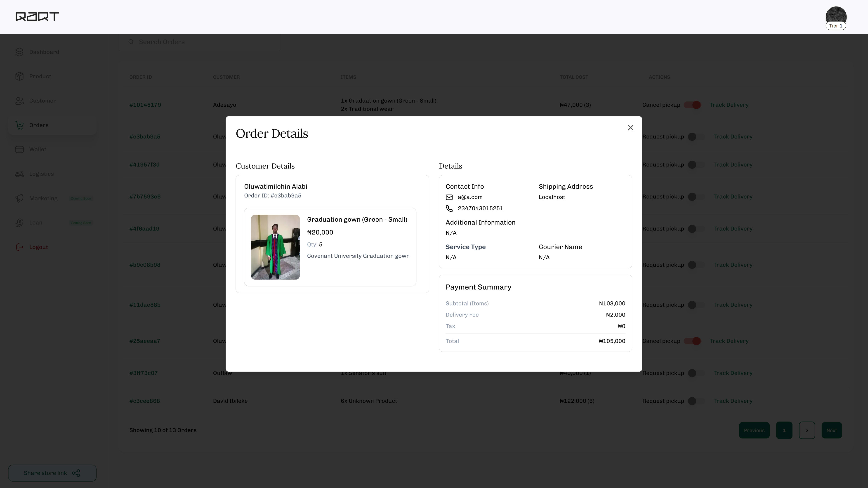This screenshot has height=488, width=868.
Task: Select the Dashboard icon in the sidebar
Action: point(19,52)
